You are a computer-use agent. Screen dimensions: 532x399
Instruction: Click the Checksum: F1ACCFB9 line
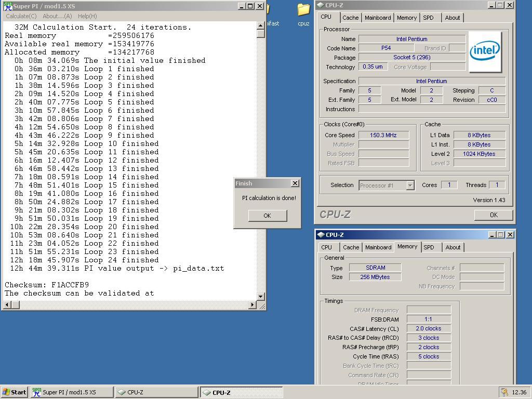click(47, 285)
